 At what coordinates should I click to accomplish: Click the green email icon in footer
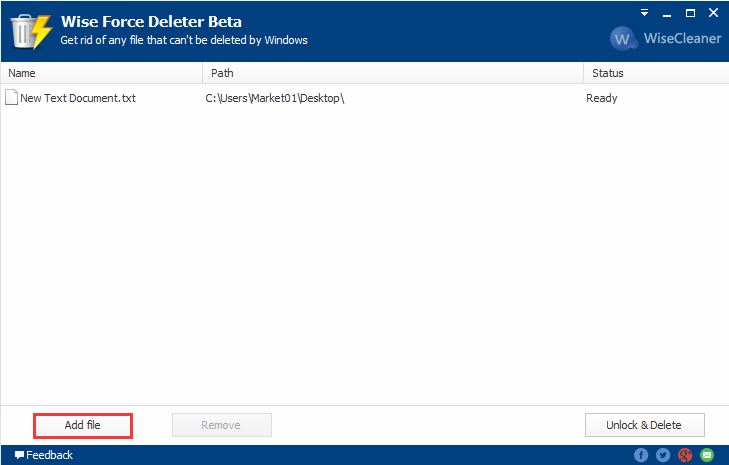point(707,455)
